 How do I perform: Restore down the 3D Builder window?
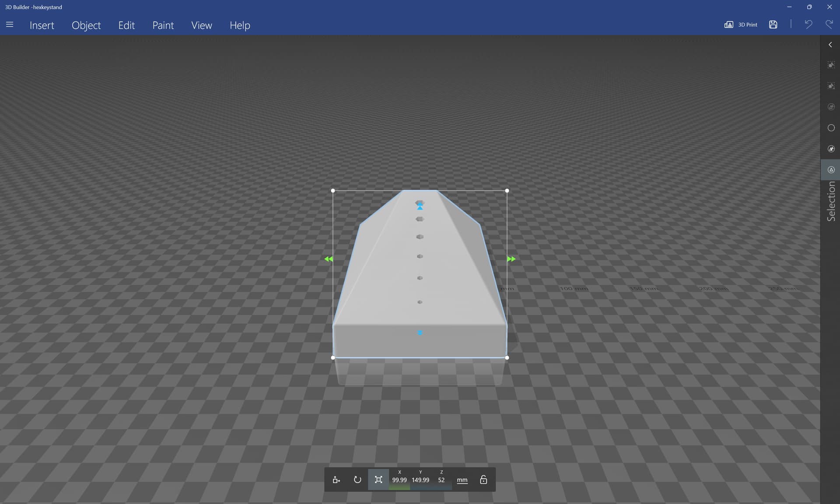coord(809,7)
